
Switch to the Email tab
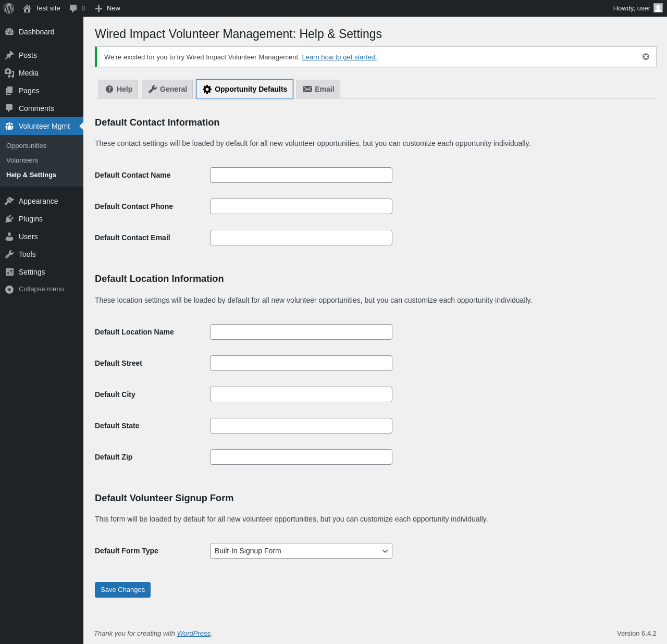(x=318, y=89)
